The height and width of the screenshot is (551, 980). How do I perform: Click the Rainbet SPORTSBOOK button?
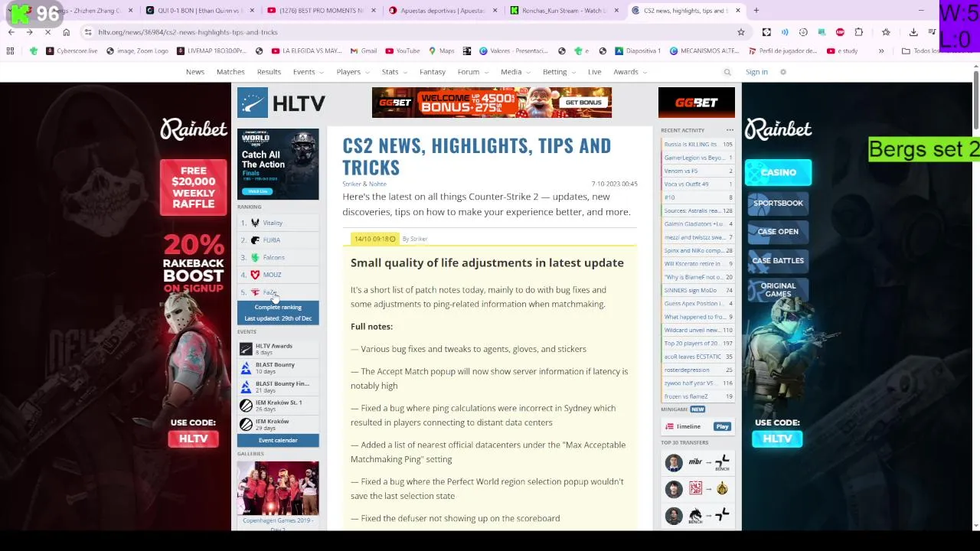pos(778,203)
